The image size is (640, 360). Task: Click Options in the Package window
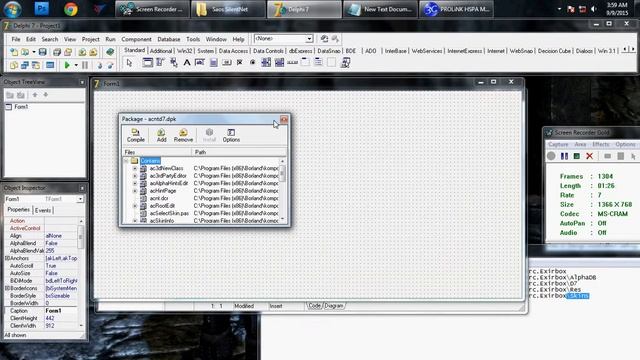[x=231, y=135]
